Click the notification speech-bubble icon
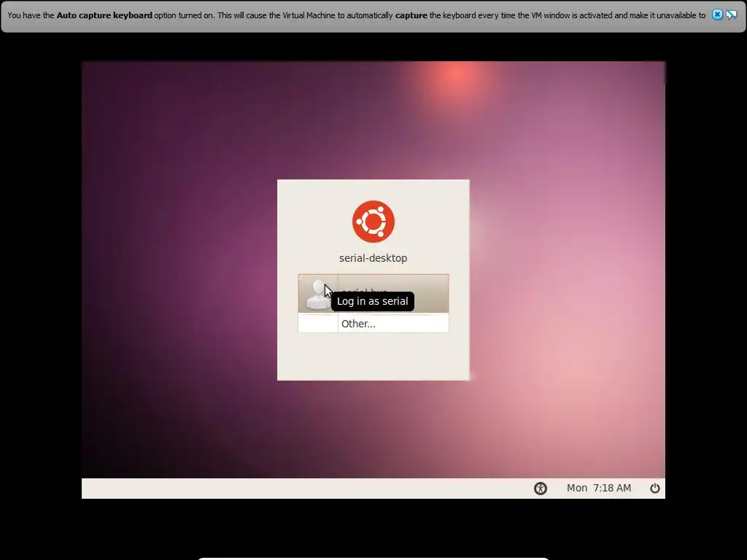The height and width of the screenshot is (560, 747). (731, 15)
